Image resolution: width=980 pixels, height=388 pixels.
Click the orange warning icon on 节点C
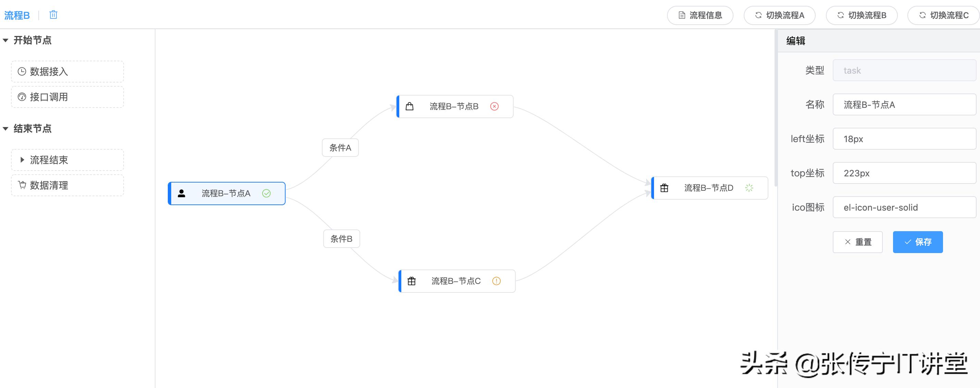497,281
